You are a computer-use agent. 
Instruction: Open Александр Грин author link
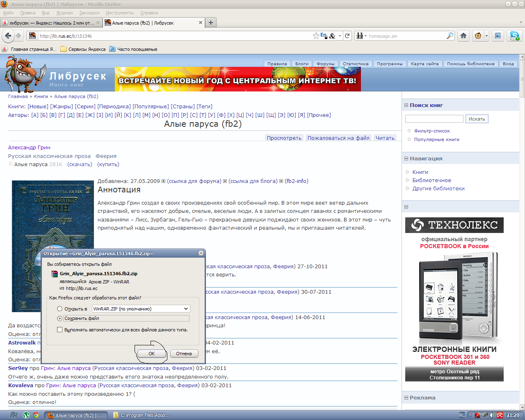(29, 148)
